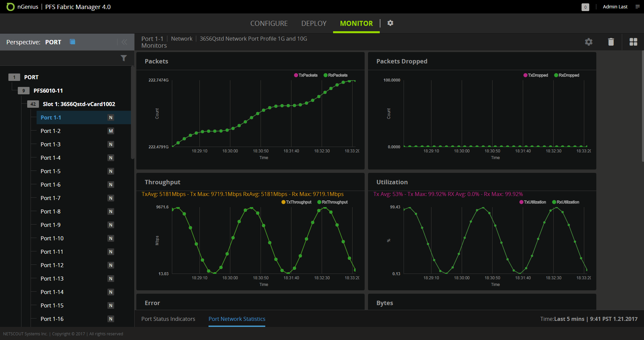644x340 pixels.
Task: Click the tree panel vertical scrollbar
Action: [x=133, y=112]
